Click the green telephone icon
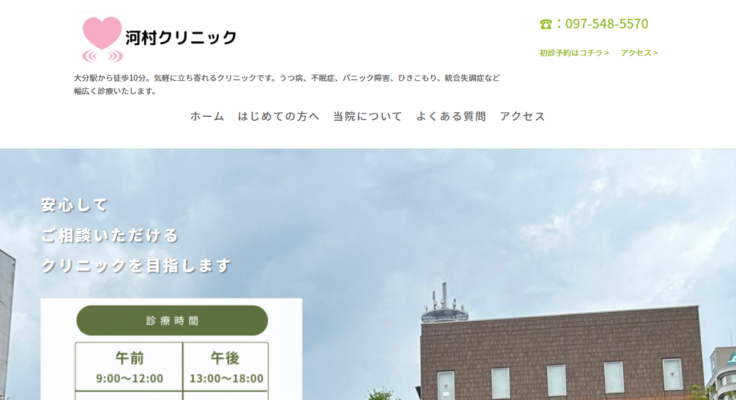The width and height of the screenshot is (736, 400). point(545,24)
